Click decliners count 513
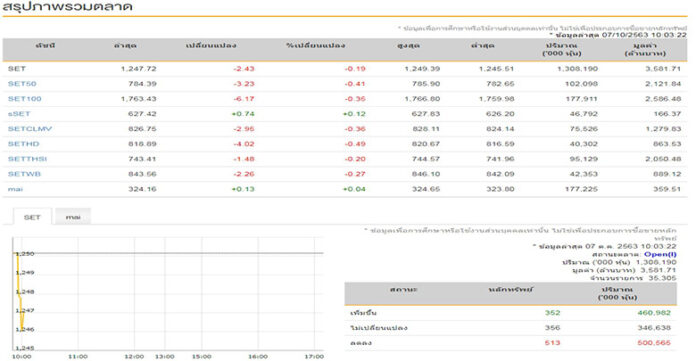 pos(553,343)
